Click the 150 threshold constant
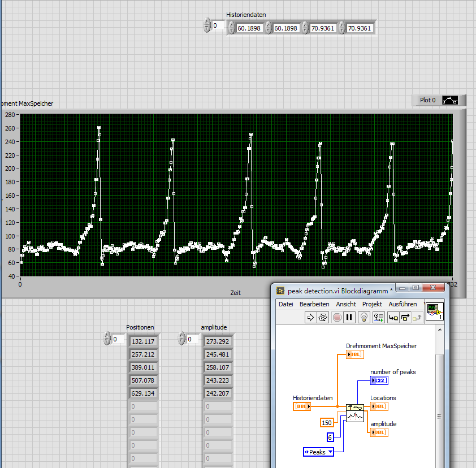This screenshot has width=476, height=468. (326, 422)
